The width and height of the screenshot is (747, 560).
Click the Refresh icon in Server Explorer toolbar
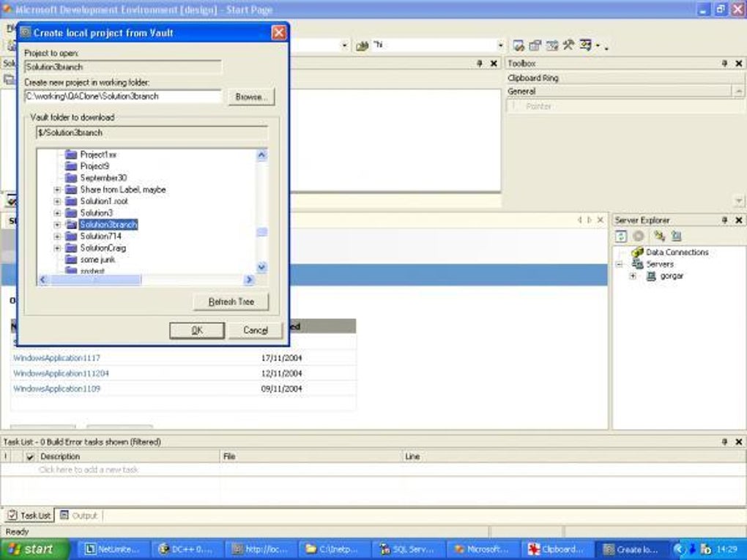click(621, 235)
